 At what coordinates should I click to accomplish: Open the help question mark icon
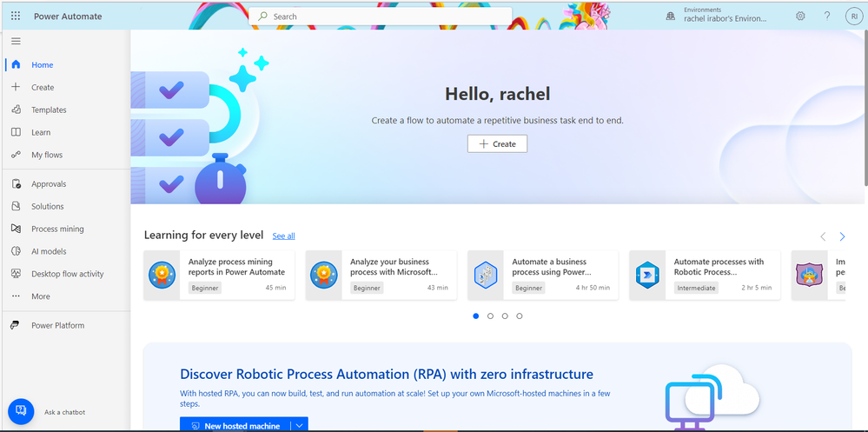827,16
